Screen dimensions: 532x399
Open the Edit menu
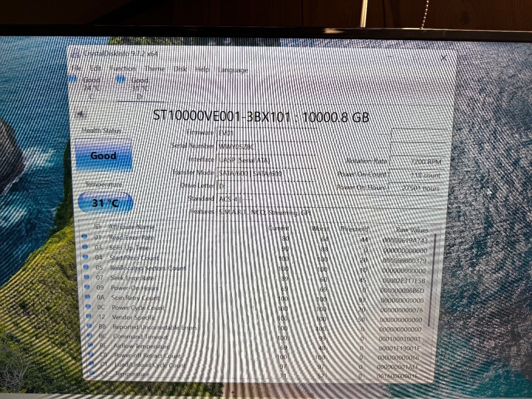(96, 68)
